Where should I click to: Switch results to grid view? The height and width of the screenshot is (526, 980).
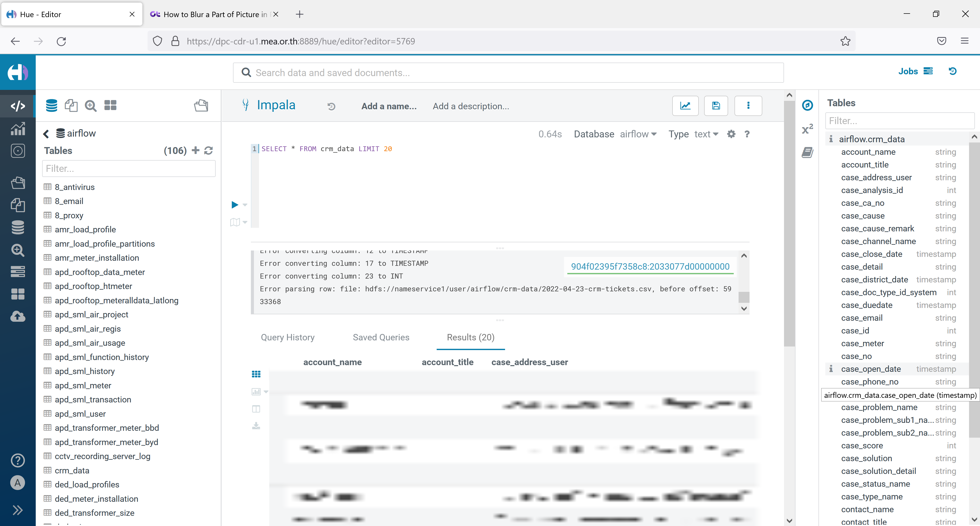point(256,374)
